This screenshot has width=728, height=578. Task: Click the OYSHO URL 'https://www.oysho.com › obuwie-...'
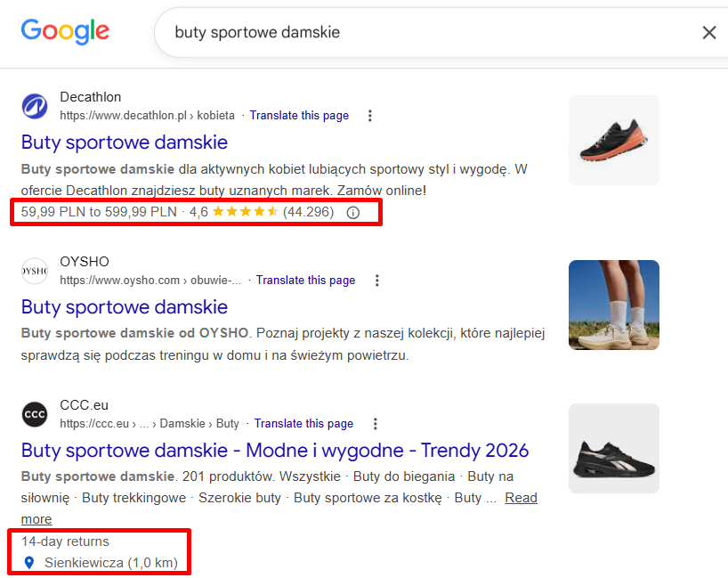click(x=150, y=281)
